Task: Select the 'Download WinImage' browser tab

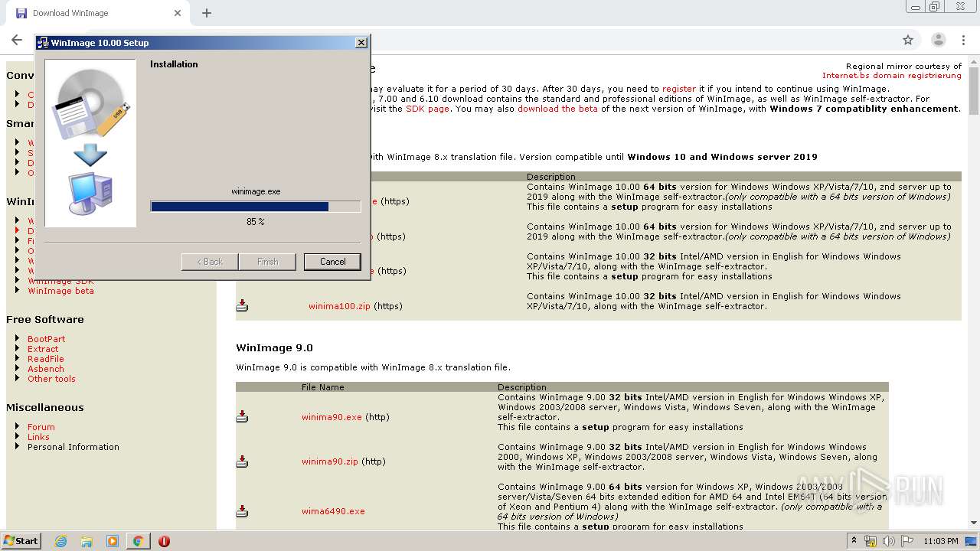Action: 96,13
